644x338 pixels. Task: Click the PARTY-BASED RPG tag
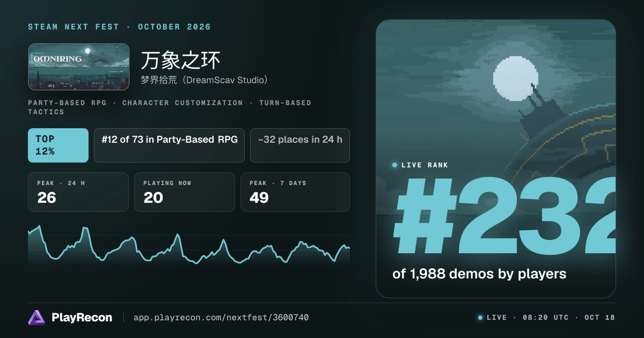pyautogui.click(x=68, y=102)
